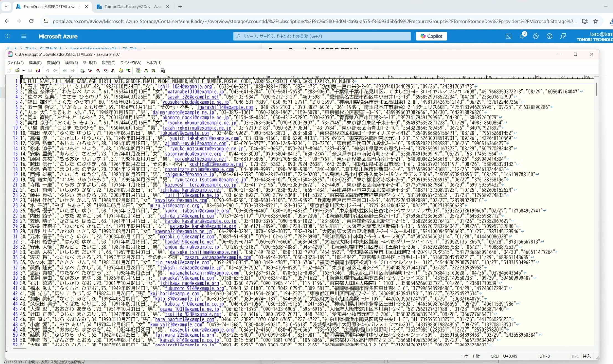
Task: Open the browser tab search chevron
Action: click(x=6, y=6)
